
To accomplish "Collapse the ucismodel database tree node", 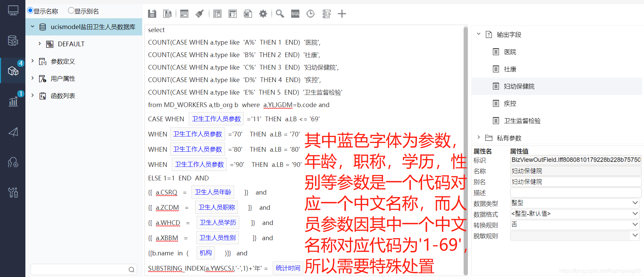I will click(32, 26).
